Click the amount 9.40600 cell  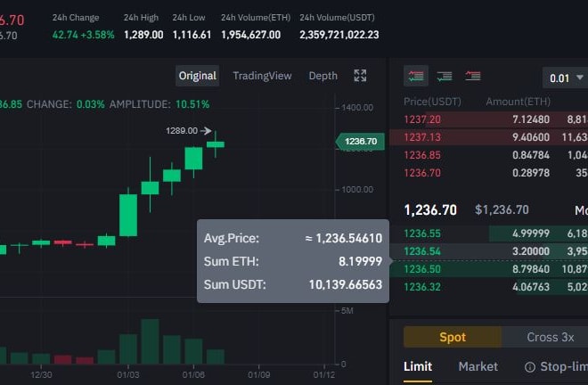[x=531, y=137]
